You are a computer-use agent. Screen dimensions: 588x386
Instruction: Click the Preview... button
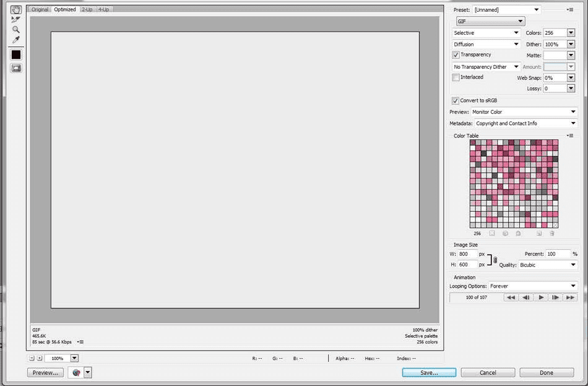tap(45, 373)
